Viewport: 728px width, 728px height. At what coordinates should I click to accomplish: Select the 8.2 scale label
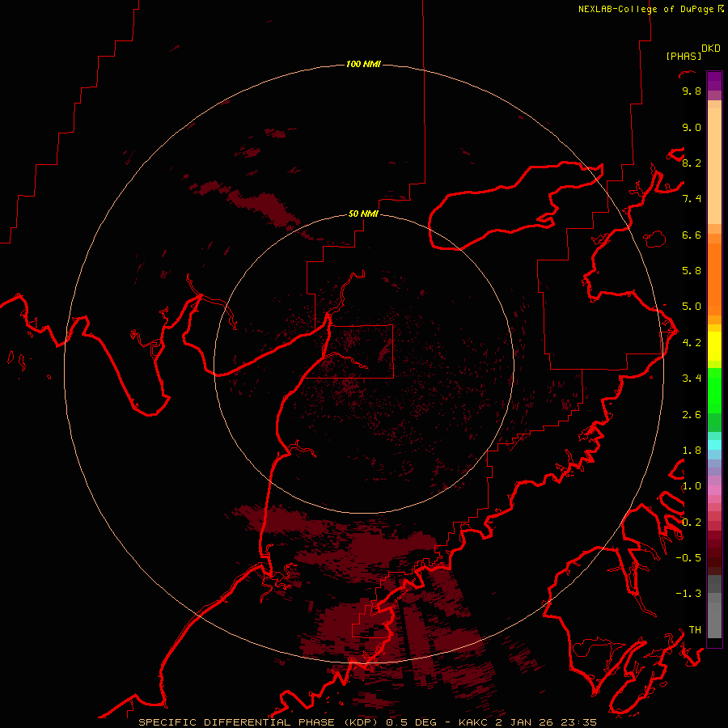point(692,163)
